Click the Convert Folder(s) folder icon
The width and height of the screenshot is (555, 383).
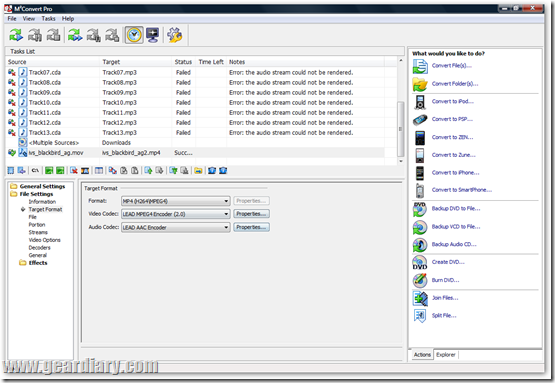tap(420, 84)
